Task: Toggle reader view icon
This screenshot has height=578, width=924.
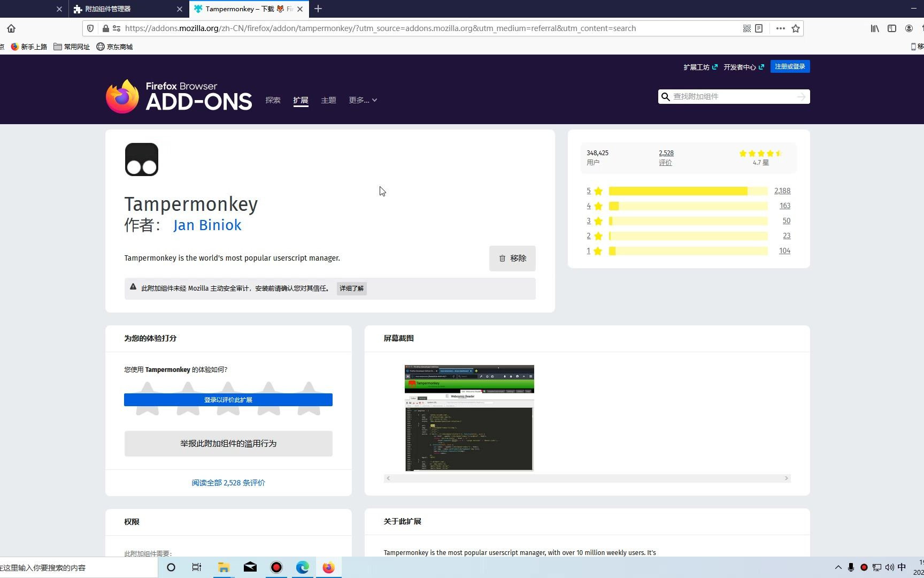Action: click(759, 28)
